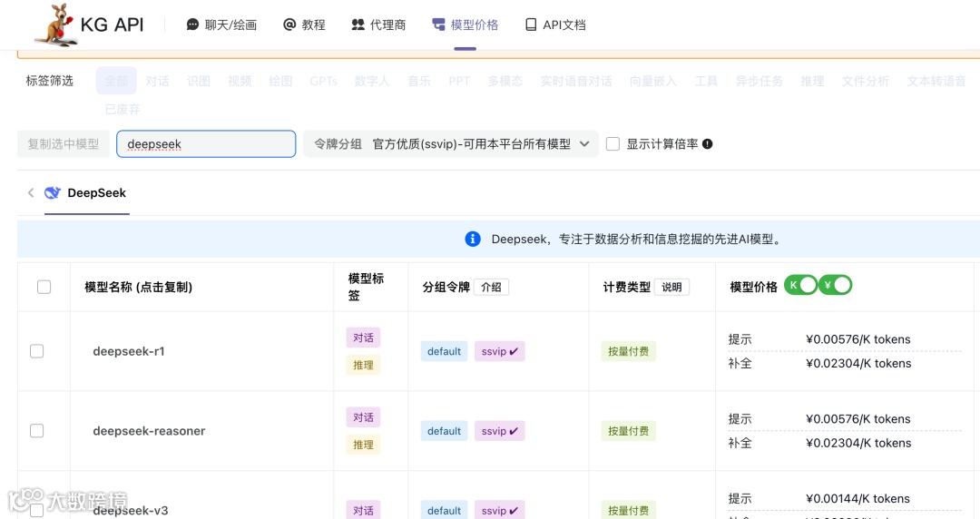
Task: Click the ¥0.00576/K tokens prompt price for deepseek-r1
Action: pyautogui.click(x=858, y=339)
